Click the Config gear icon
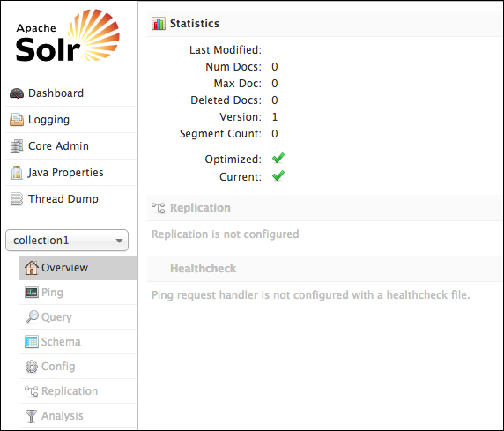The width and height of the screenshot is (504, 431). pos(32,367)
